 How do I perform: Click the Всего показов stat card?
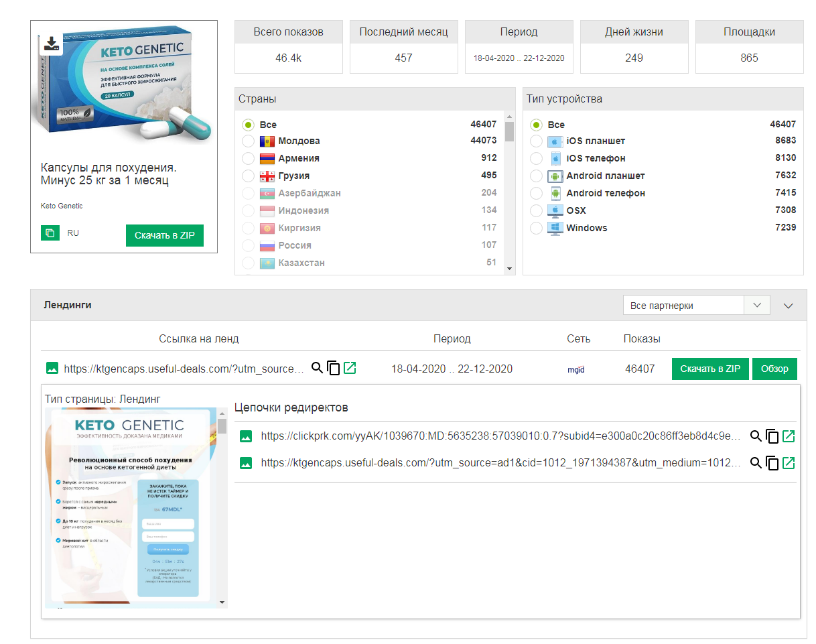289,46
